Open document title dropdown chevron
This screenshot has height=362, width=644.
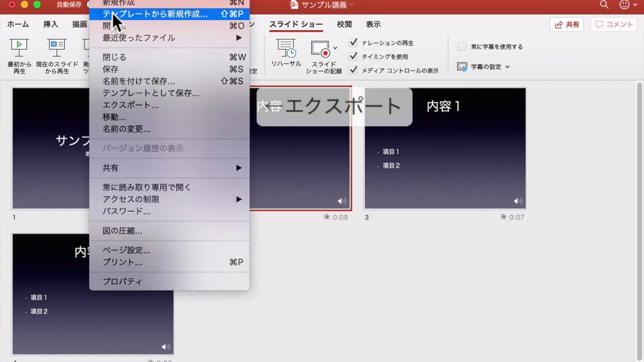tap(352, 5)
